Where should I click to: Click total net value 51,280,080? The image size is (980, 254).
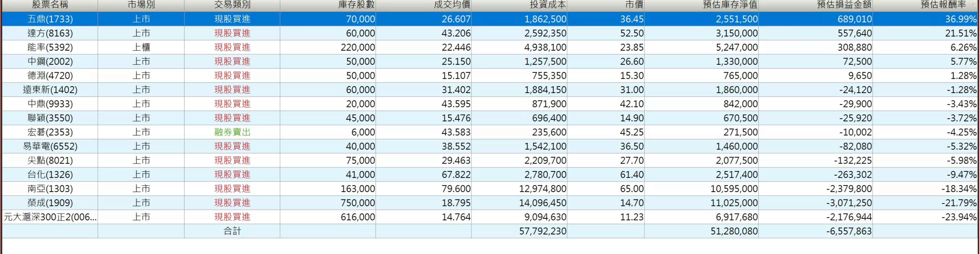734,231
